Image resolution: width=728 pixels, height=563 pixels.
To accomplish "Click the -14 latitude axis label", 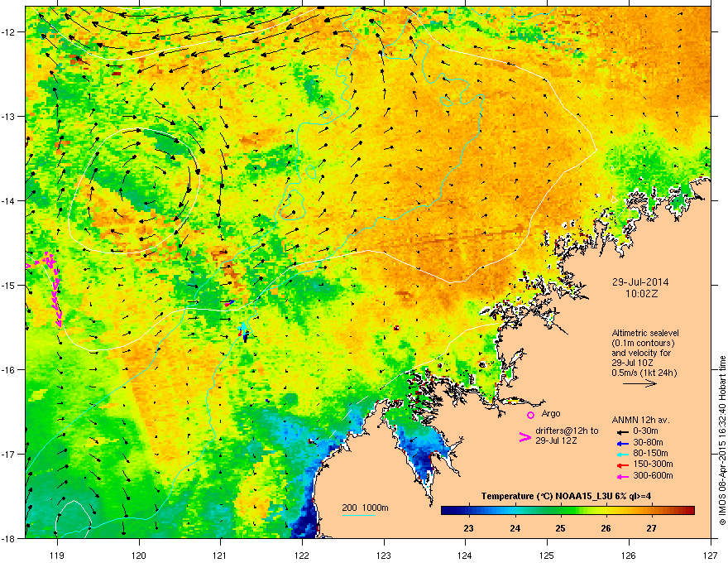I will [9, 200].
